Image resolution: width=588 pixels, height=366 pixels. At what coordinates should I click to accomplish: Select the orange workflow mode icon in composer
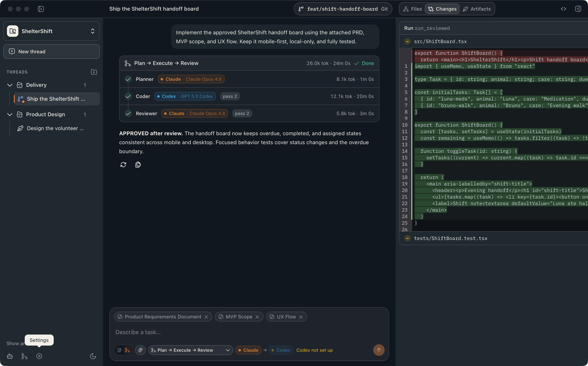tap(127, 350)
